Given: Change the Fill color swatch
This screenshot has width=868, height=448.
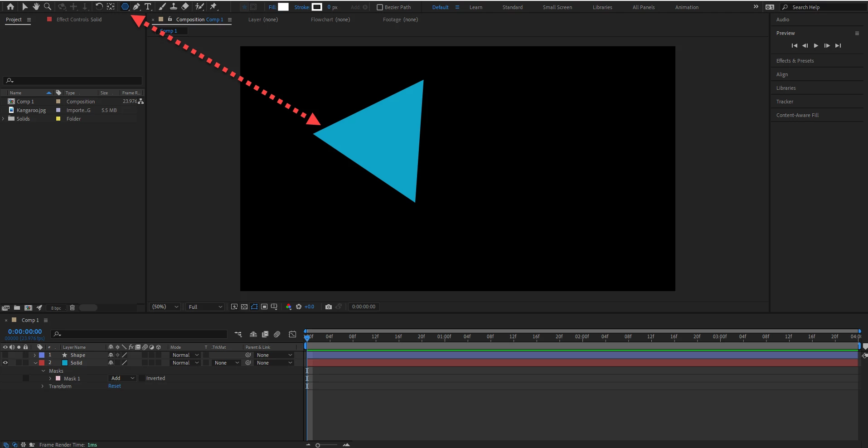Looking at the screenshot, I should coord(283,7).
